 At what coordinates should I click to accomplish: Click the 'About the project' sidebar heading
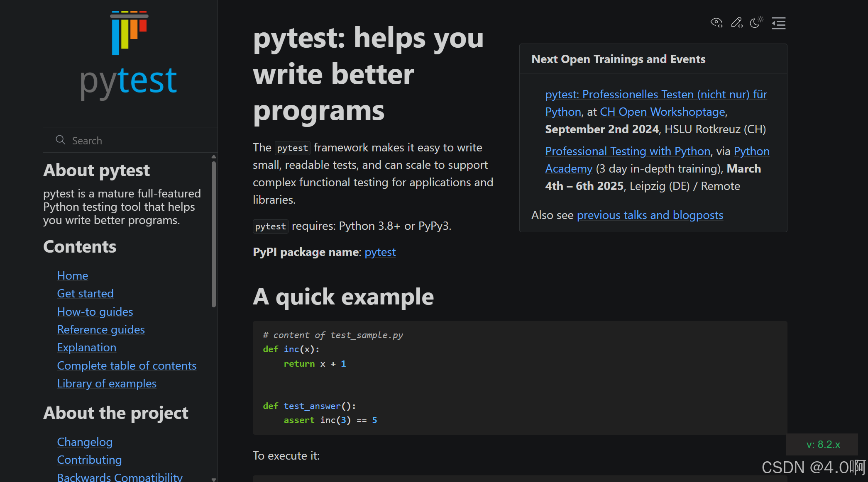pyautogui.click(x=116, y=413)
